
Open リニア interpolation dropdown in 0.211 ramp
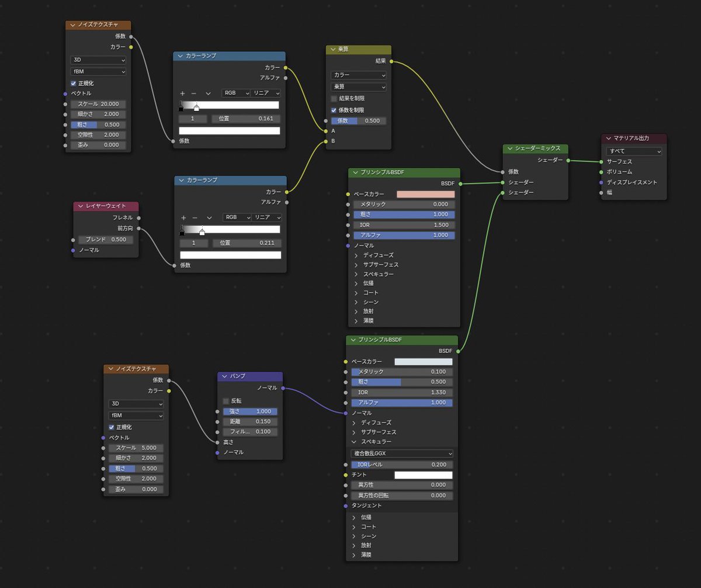[x=268, y=217]
